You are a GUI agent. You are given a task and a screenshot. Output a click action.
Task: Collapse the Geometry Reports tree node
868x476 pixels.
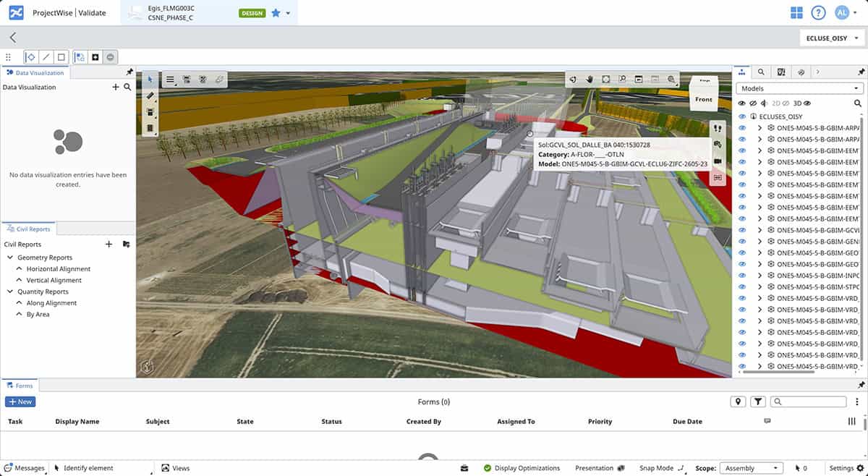10,258
